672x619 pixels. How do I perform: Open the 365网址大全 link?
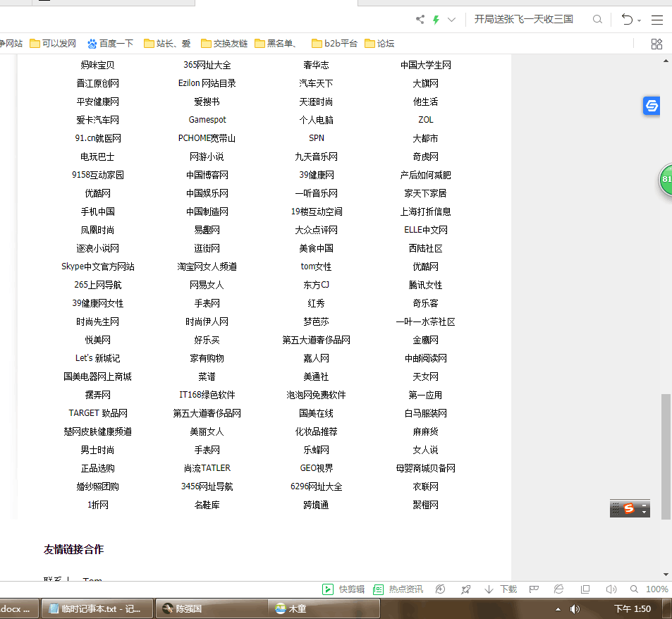pyautogui.click(x=207, y=65)
